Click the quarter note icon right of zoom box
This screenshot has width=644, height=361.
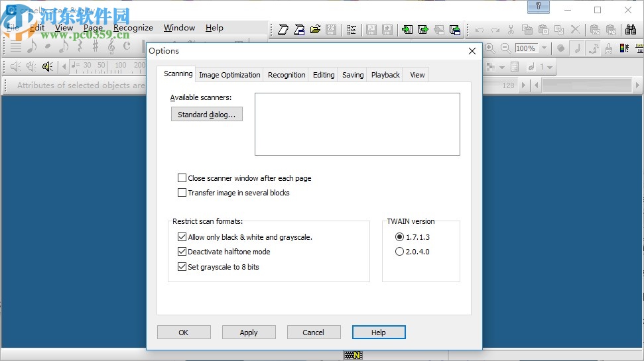coord(578,48)
